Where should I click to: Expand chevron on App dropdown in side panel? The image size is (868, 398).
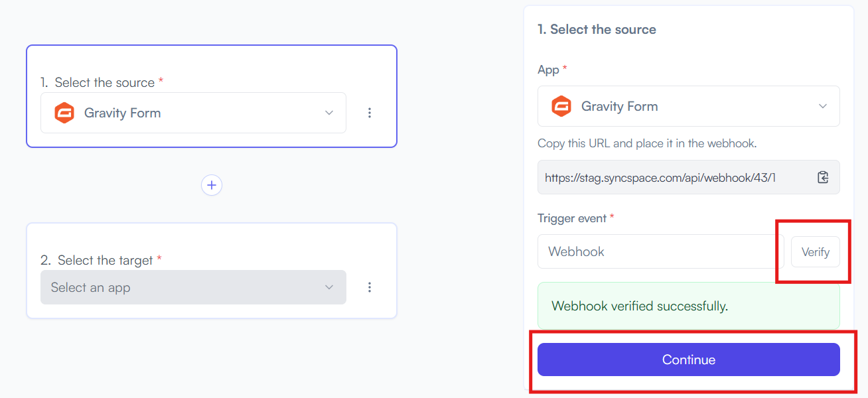pyautogui.click(x=823, y=106)
